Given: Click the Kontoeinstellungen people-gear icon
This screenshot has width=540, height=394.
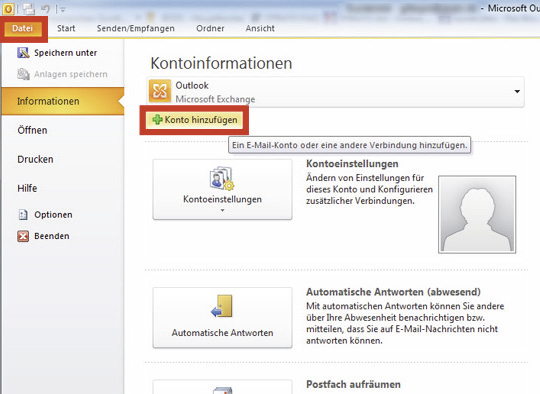Looking at the screenshot, I should (x=222, y=178).
